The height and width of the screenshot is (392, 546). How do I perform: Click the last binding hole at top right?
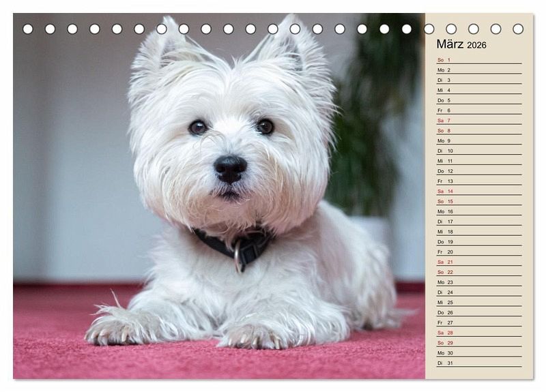coord(518,29)
